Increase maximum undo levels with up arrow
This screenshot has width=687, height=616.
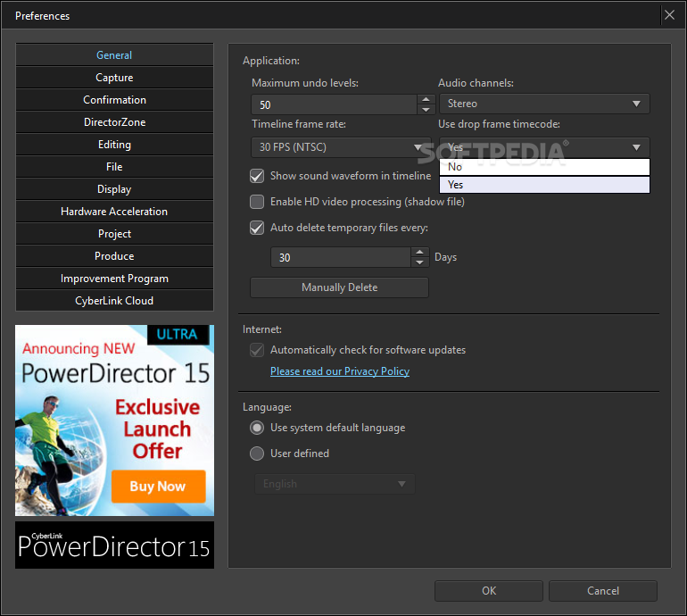[x=426, y=99]
